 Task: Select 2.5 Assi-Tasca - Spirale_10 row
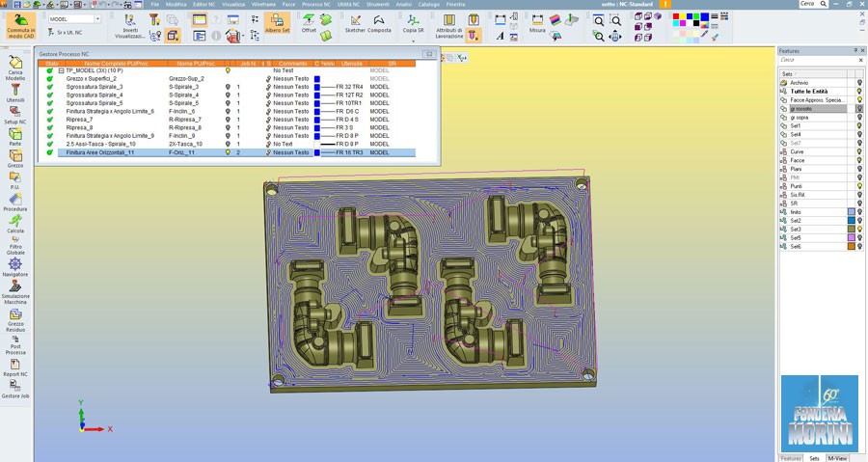pos(236,144)
